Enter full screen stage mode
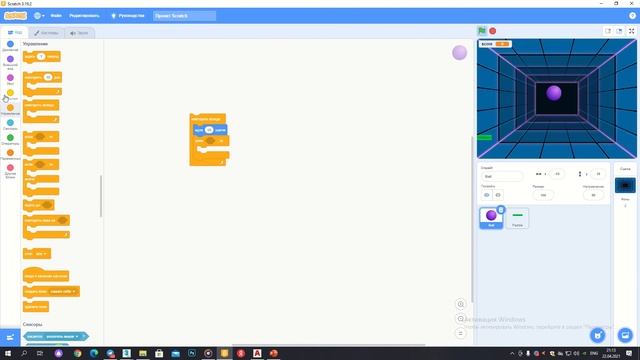Screen dimensions: 640x360 [631, 31]
